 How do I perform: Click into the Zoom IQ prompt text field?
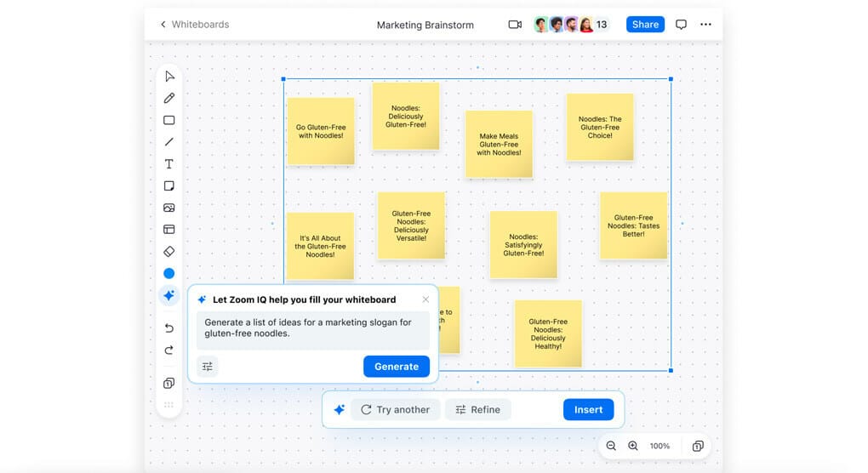[313, 330]
